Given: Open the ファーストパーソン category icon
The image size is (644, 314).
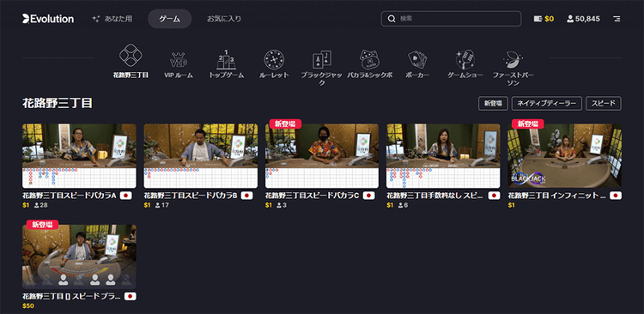Looking at the screenshot, I should click(x=513, y=59).
